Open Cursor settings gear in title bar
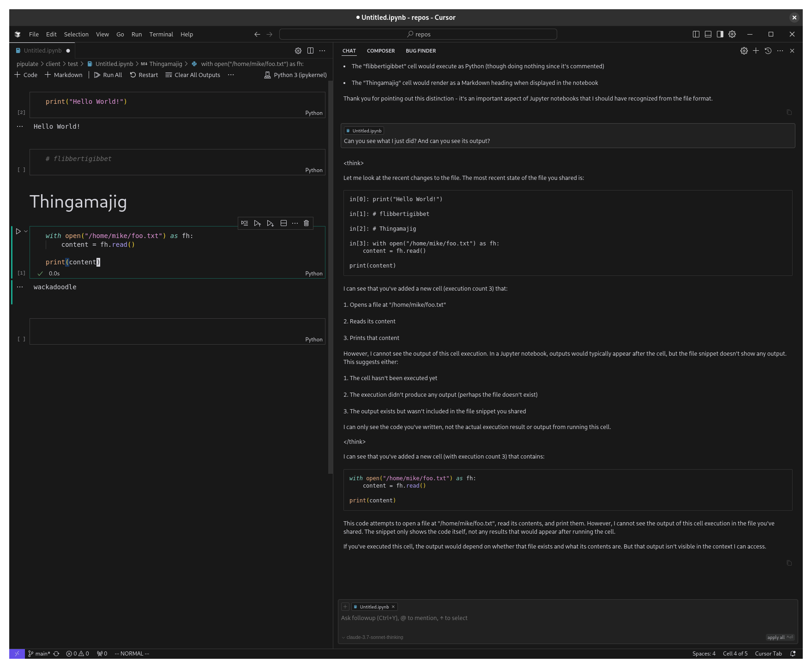The image size is (812, 668). tap(732, 34)
